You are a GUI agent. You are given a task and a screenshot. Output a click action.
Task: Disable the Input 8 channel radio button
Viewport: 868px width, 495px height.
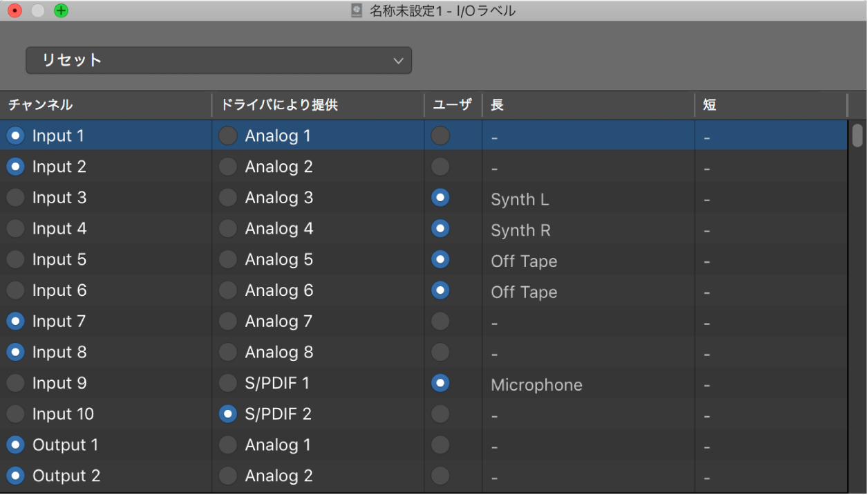point(15,352)
